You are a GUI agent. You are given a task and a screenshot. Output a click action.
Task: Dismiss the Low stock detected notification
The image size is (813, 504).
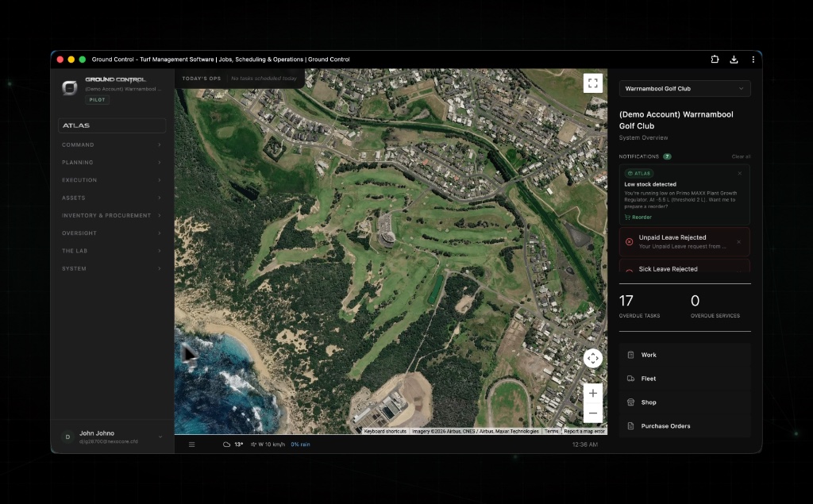pos(740,173)
